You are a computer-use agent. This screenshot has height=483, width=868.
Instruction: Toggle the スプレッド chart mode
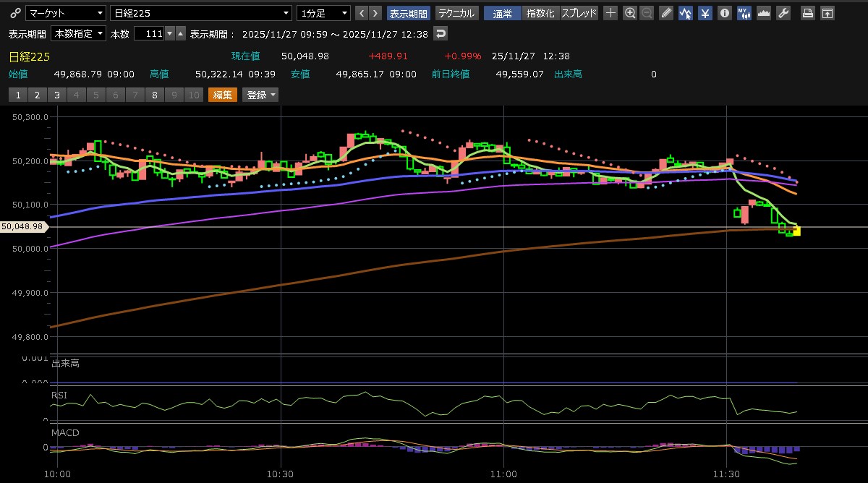click(x=579, y=13)
